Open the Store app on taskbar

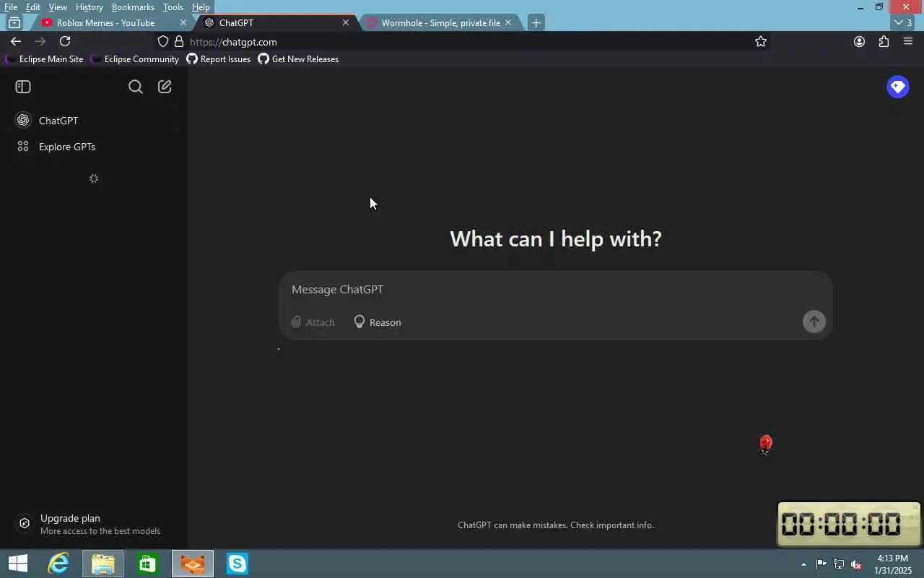[147, 564]
